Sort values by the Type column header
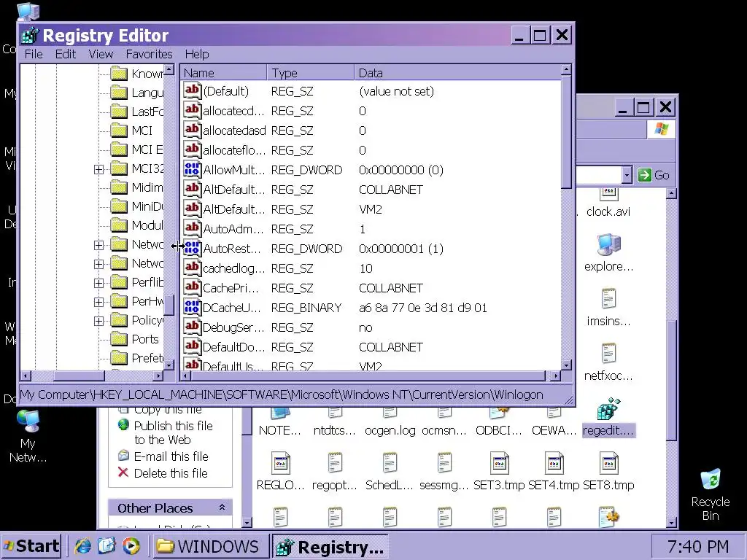 click(311, 73)
